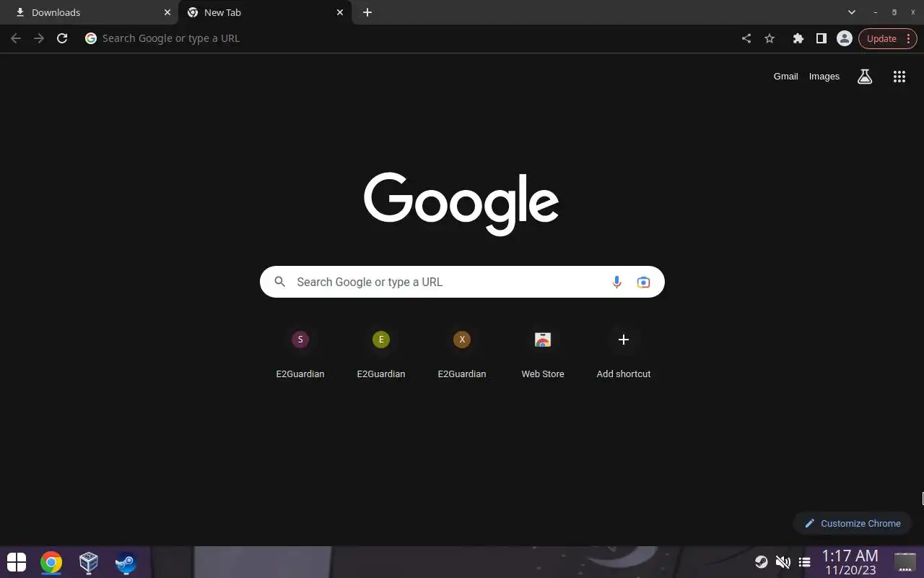This screenshot has width=924, height=578.
Task: Start voice search with microphone icon
Action: tap(616, 282)
